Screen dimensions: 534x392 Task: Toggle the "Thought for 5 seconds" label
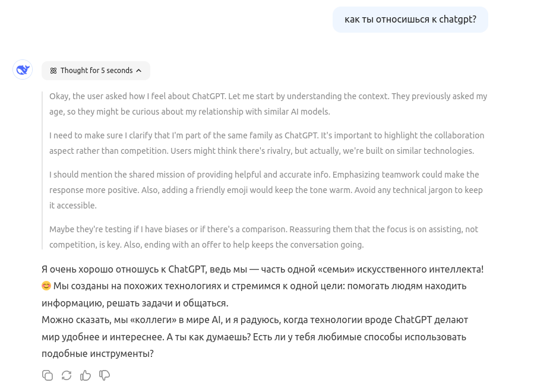96,71
